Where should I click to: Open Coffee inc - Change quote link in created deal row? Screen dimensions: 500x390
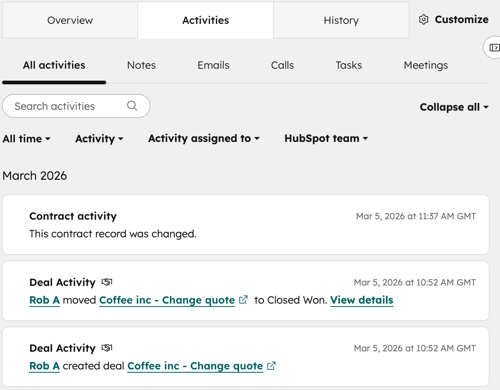pos(195,366)
